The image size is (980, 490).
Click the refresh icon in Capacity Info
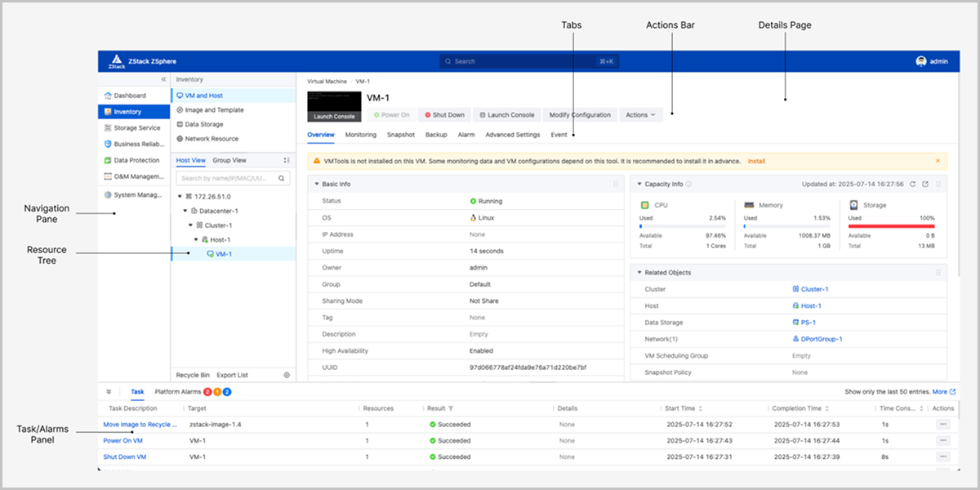[x=913, y=185]
